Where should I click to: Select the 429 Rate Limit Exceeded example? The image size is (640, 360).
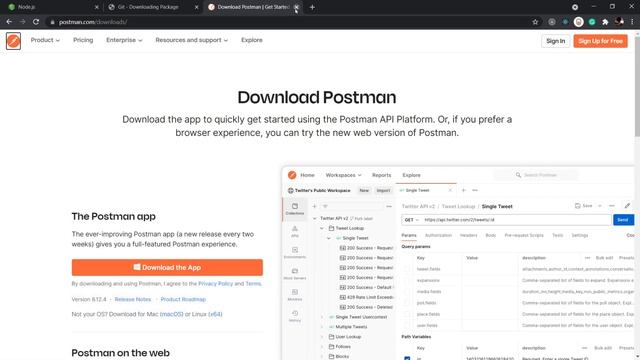[x=367, y=297]
